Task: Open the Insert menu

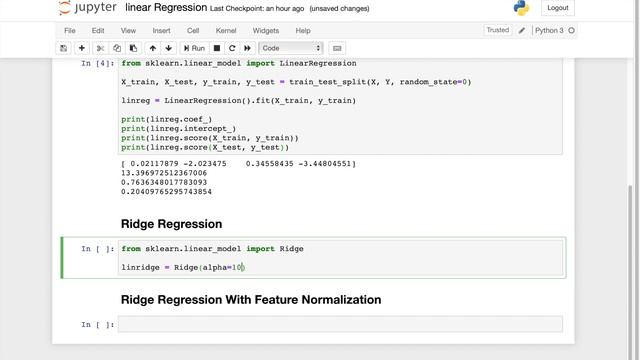Action: coord(161,31)
